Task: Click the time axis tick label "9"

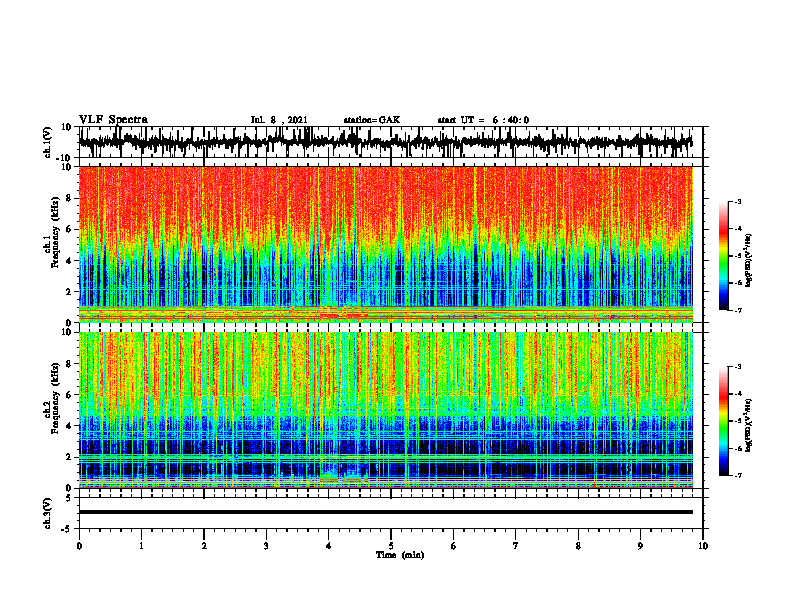Action: (640, 546)
